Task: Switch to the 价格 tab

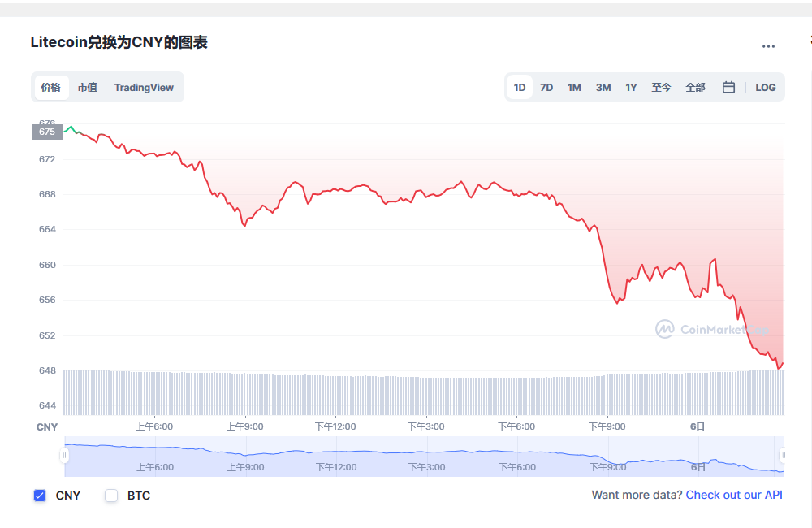Action: click(51, 88)
